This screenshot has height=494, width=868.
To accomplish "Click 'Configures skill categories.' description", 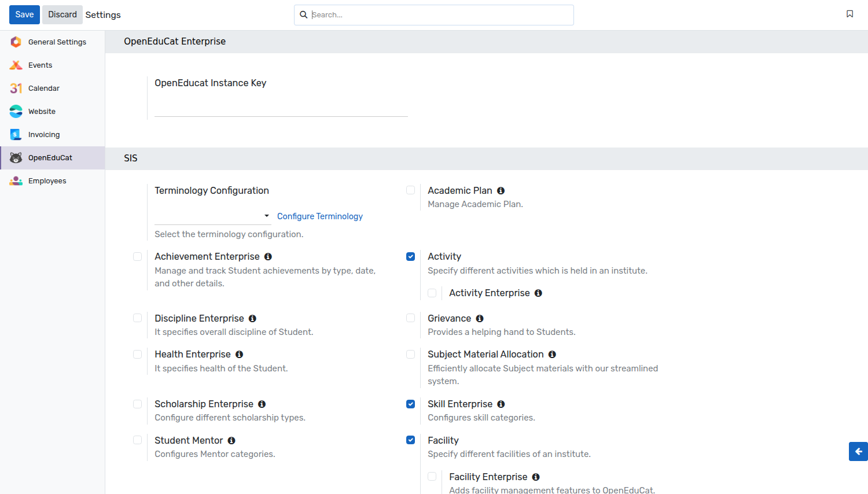I will (481, 418).
